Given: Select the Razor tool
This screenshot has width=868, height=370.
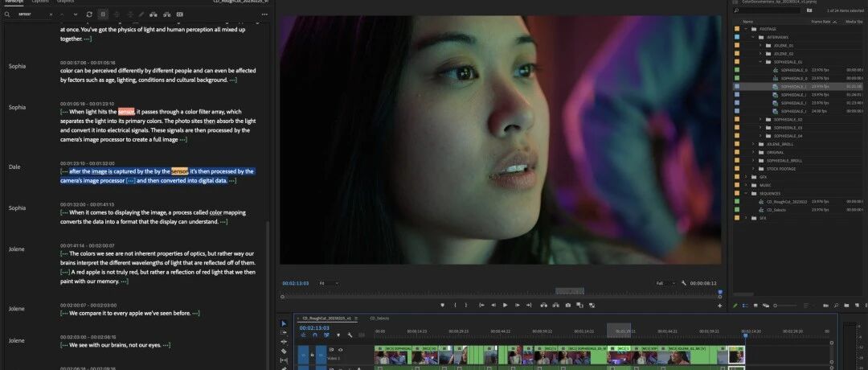Looking at the screenshot, I should 284,351.
